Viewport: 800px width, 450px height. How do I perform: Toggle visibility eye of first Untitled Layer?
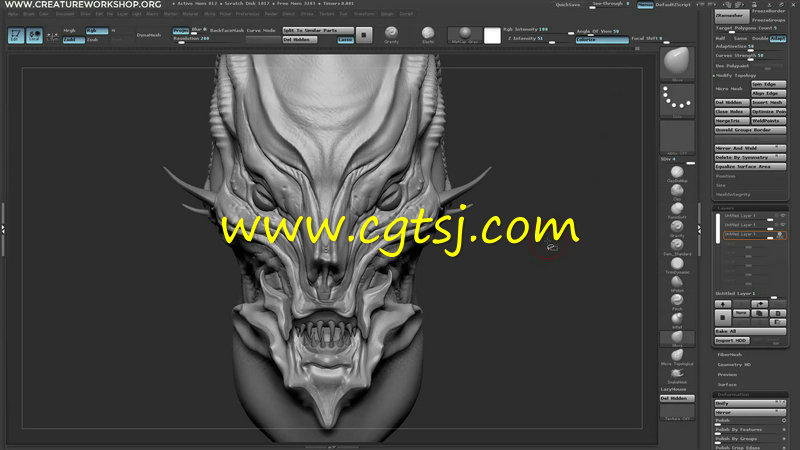click(782, 216)
